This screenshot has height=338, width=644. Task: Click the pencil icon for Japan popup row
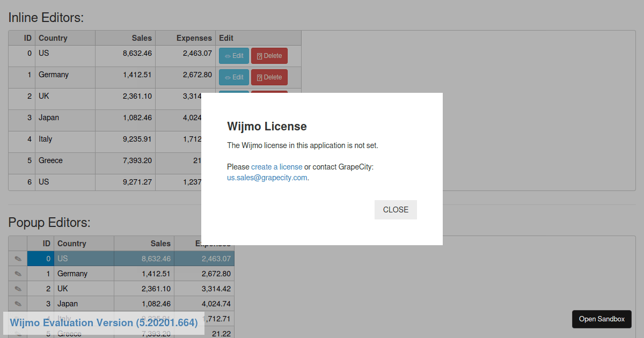pyautogui.click(x=18, y=304)
